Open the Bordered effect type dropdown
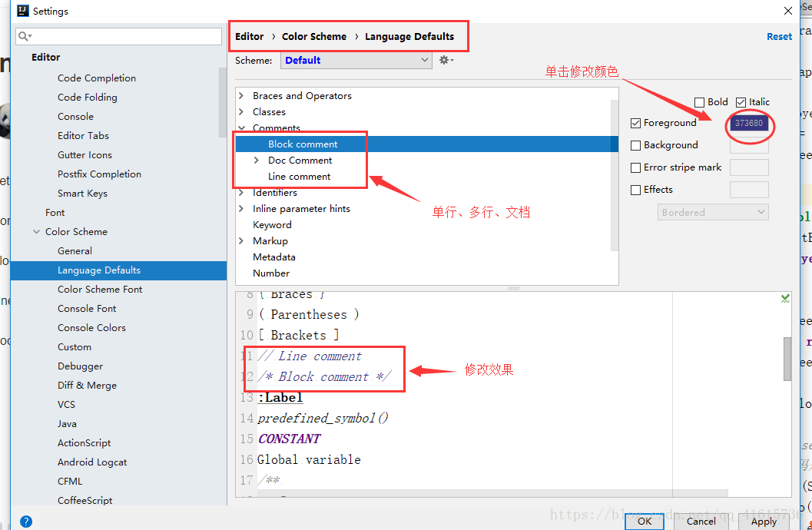This screenshot has height=530, width=812. [x=713, y=212]
